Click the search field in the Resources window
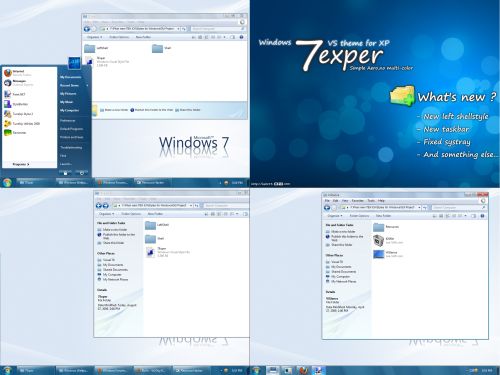 [458, 208]
